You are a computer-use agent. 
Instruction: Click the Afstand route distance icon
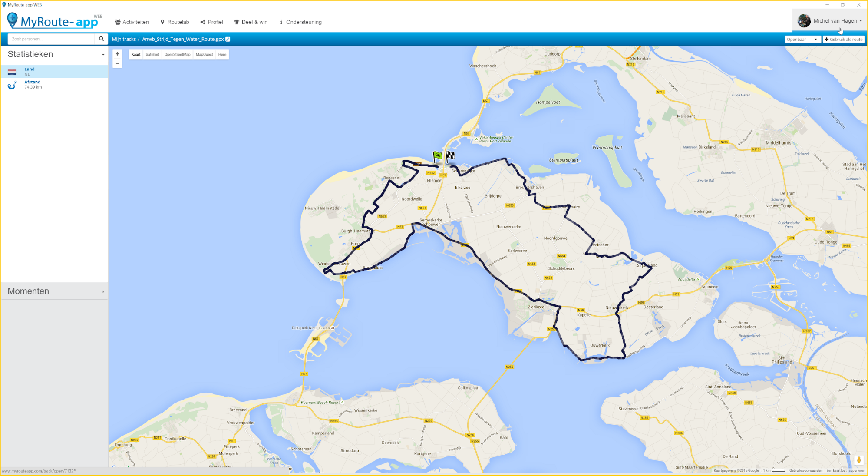click(12, 85)
